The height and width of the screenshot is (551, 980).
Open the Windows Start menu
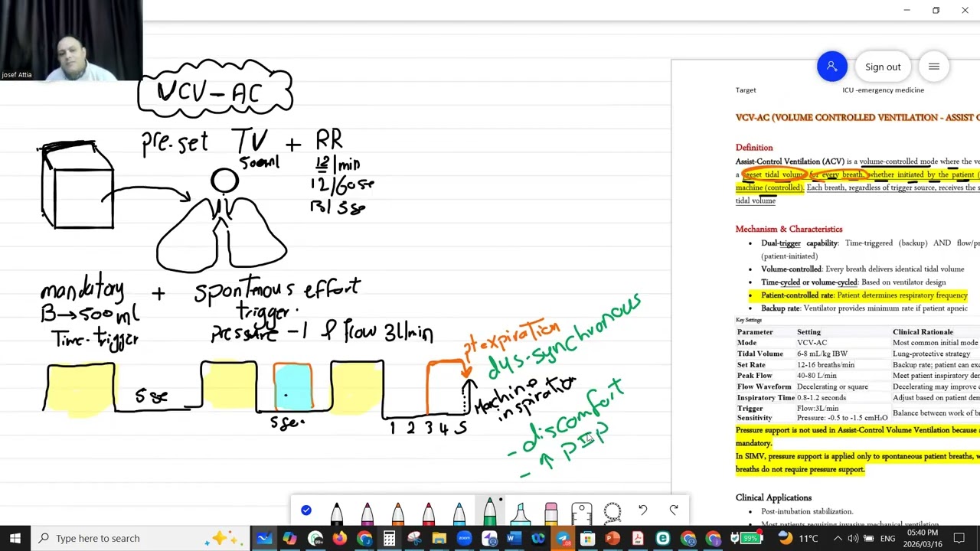[x=15, y=538]
